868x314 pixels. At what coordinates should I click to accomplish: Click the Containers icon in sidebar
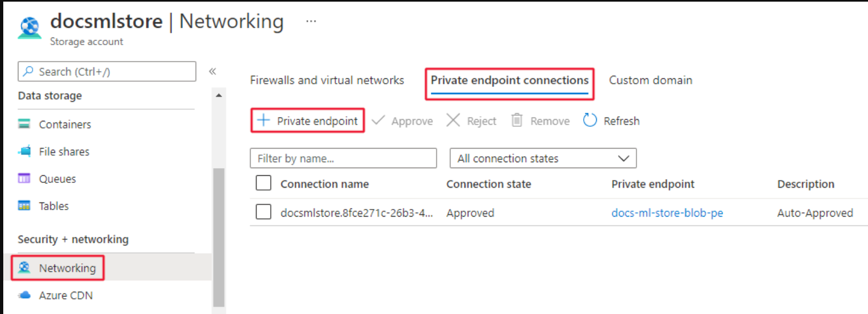click(x=24, y=124)
